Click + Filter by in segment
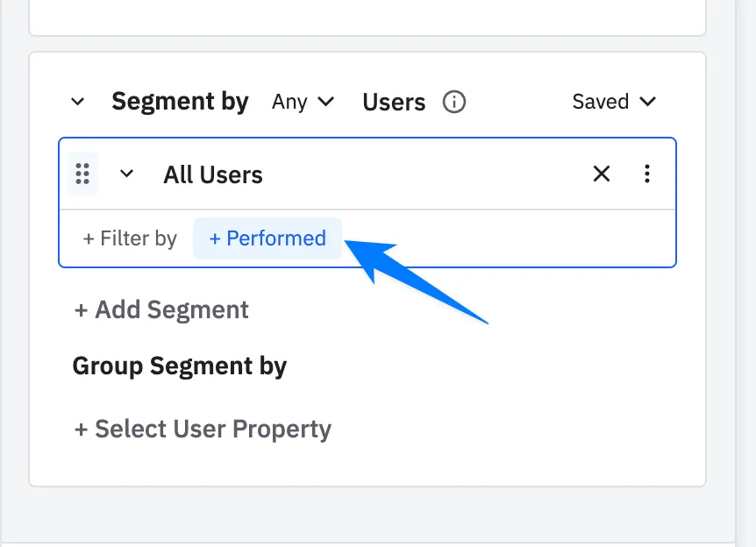Screen dimensions: 756x547 pyautogui.click(x=130, y=238)
